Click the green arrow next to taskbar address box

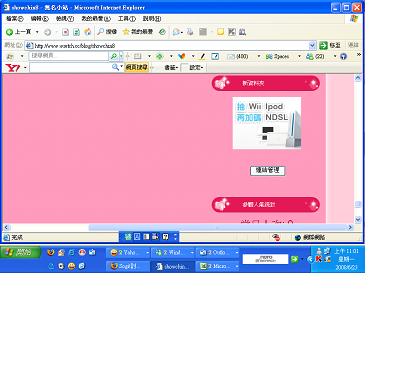tap(294, 259)
